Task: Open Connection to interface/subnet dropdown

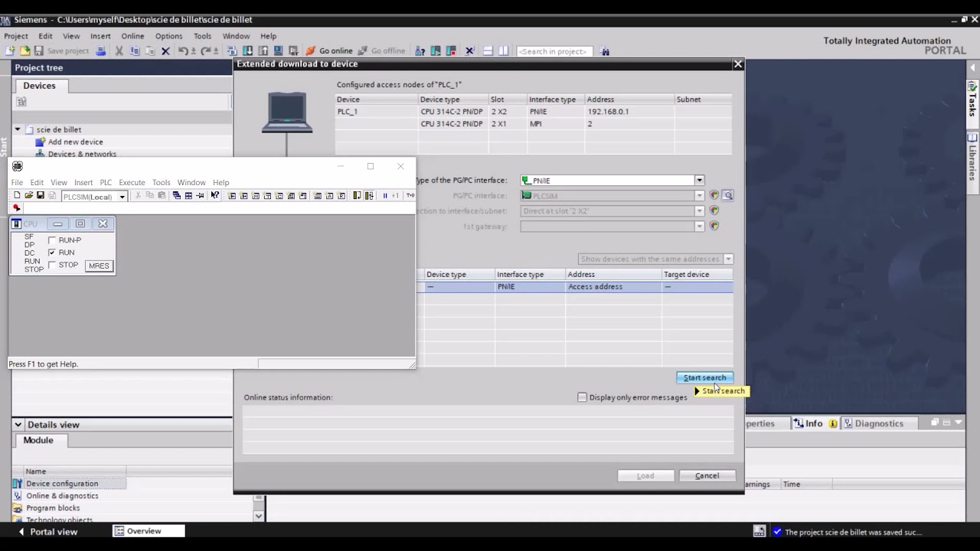Action: 699,211
